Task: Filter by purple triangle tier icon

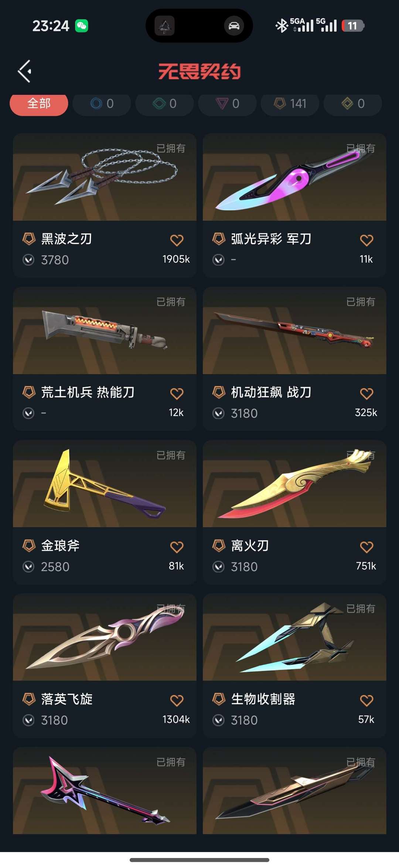Action: (x=228, y=104)
